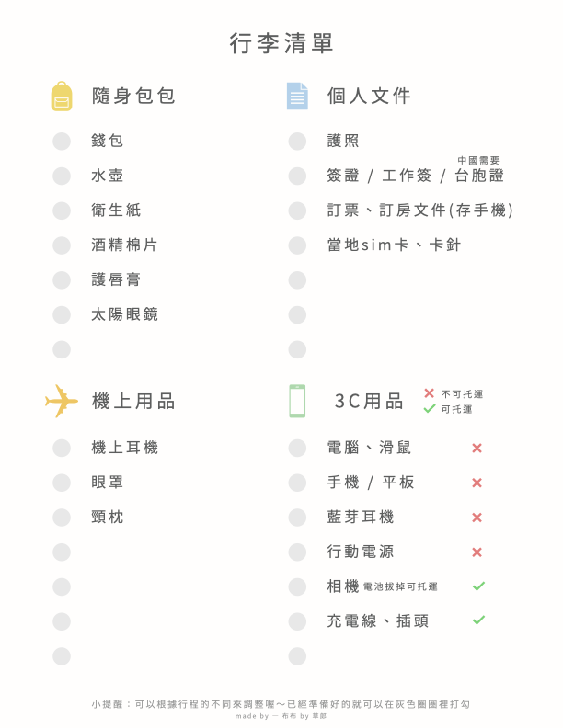Click the green smartphone icon
The height and width of the screenshot is (728, 563).
(297, 401)
